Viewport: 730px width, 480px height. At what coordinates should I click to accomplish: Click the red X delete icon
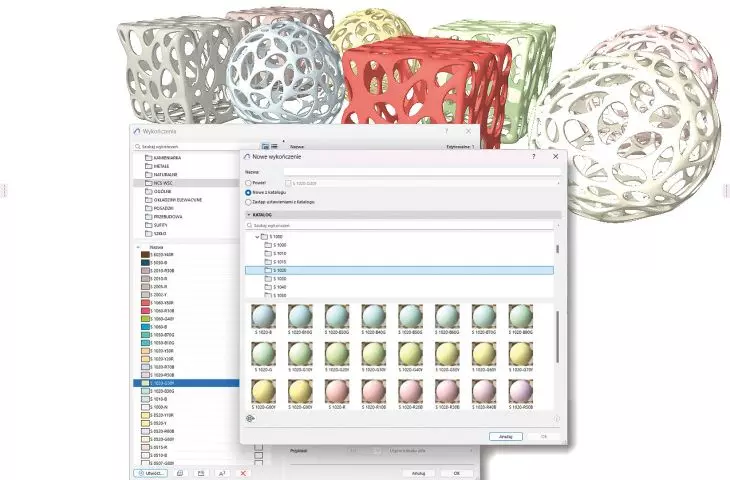pyautogui.click(x=243, y=473)
